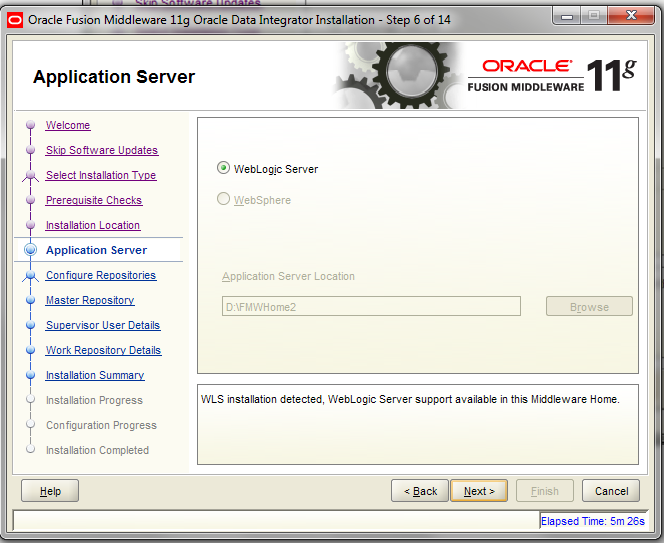Image resolution: width=664 pixels, height=543 pixels.
Task: Click the Installation Completed bullet icon
Action: click(30, 449)
